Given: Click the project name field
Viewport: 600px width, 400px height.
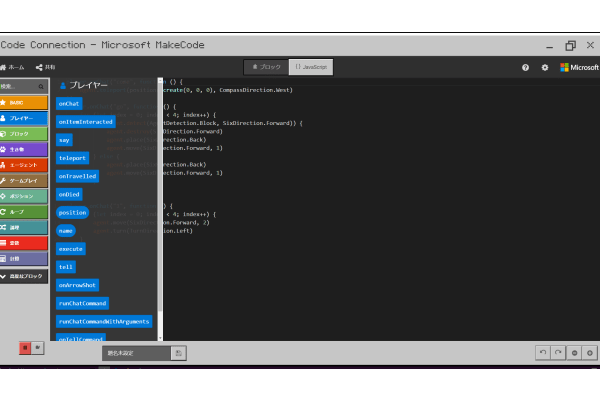Looking at the screenshot, I should (x=136, y=353).
